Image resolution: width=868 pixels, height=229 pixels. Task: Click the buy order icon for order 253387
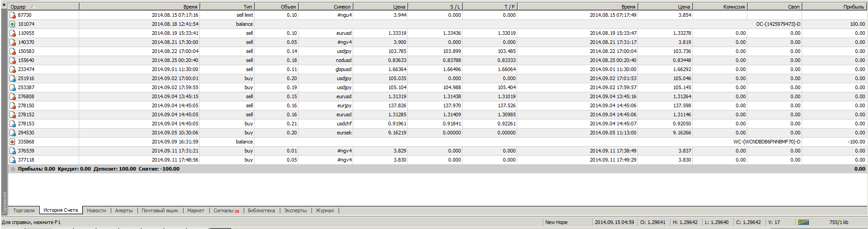coord(13,87)
